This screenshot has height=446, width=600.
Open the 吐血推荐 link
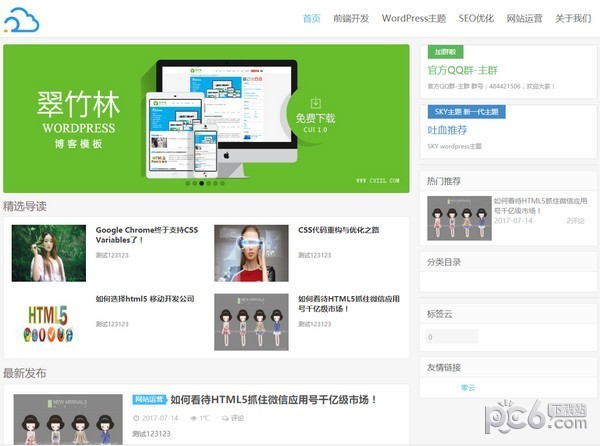(x=447, y=130)
